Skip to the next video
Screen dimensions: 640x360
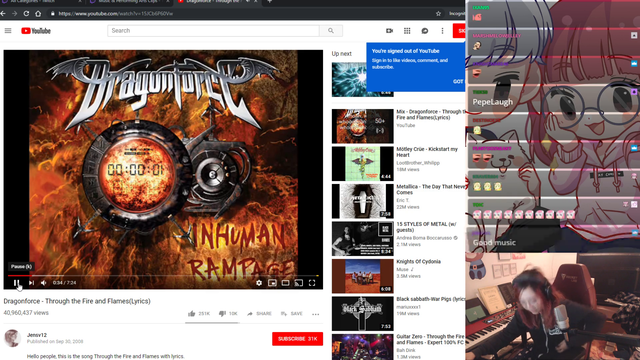click(31, 282)
